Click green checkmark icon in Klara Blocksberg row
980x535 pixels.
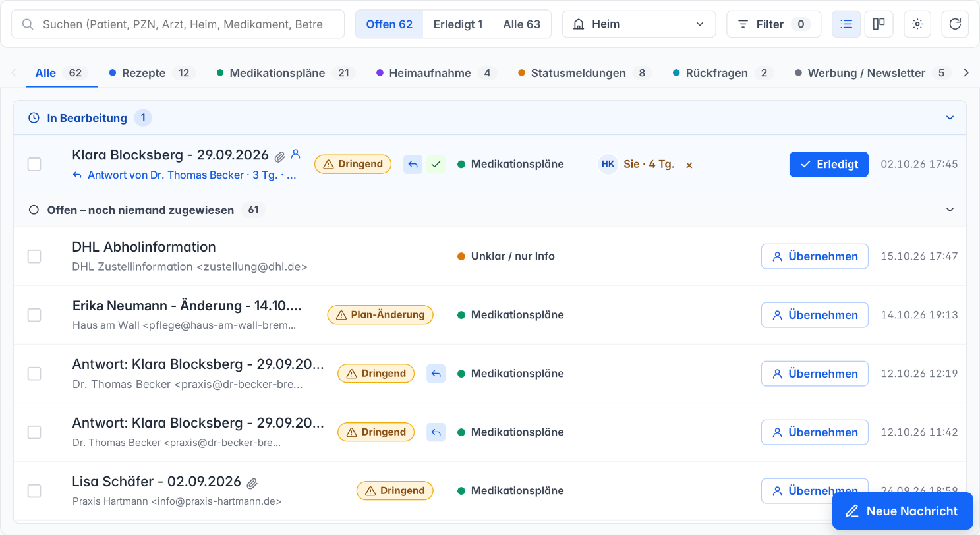[436, 164]
